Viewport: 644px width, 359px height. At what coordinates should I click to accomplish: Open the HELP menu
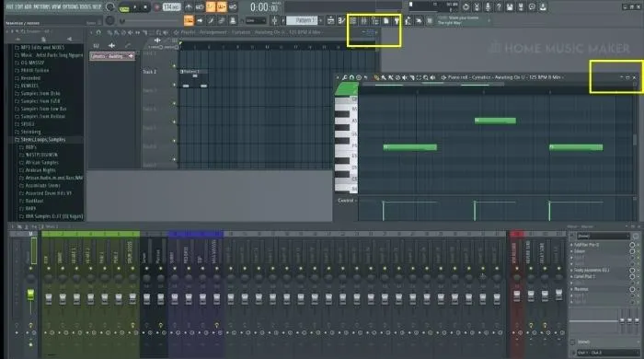click(97, 7)
